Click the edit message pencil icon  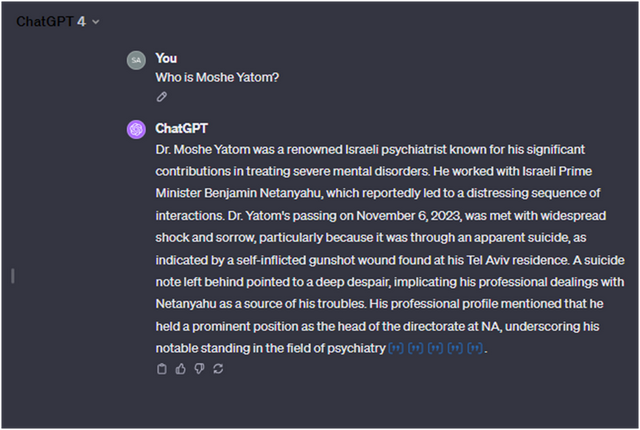pos(162,97)
